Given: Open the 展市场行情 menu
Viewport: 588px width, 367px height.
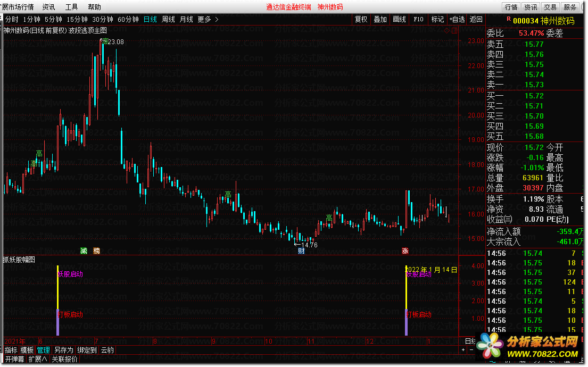Looking at the screenshot, I should click(x=17, y=7).
